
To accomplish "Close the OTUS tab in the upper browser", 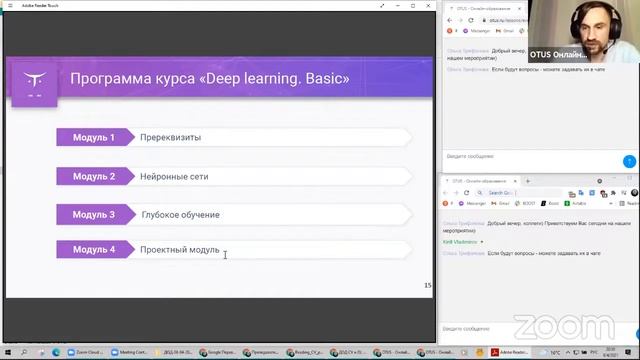I will click(x=519, y=9).
